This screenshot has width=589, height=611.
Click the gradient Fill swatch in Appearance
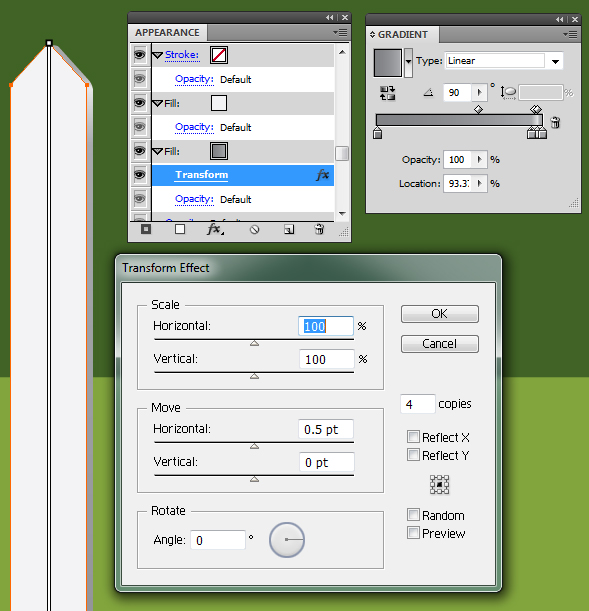(x=219, y=151)
